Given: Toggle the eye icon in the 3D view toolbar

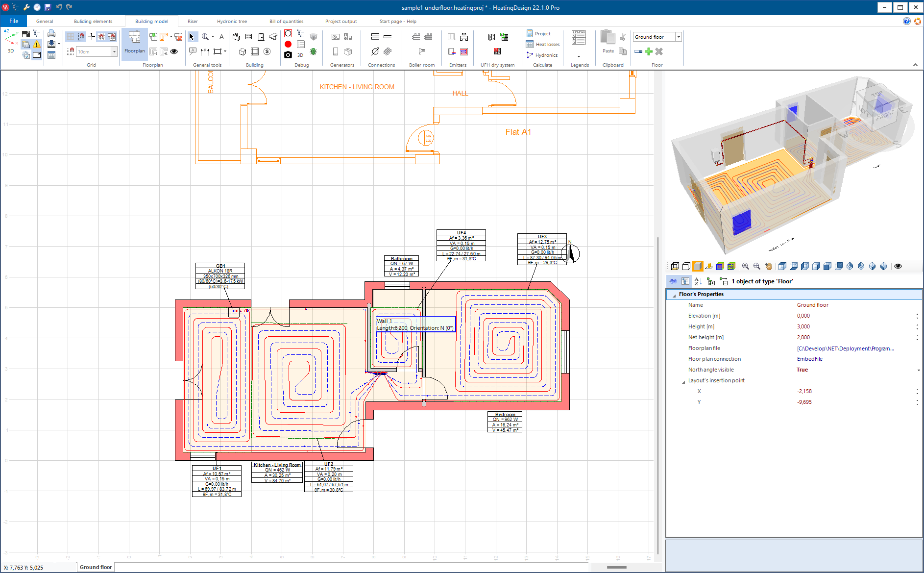Looking at the screenshot, I should point(898,266).
